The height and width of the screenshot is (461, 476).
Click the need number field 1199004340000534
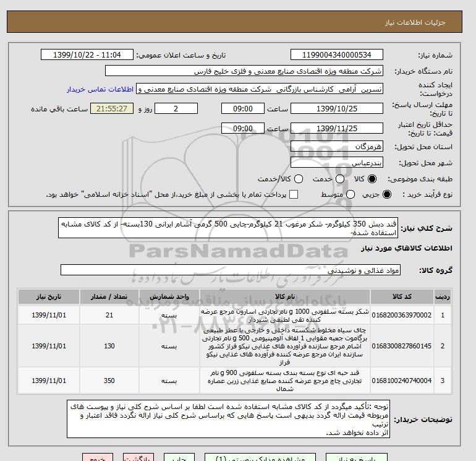pyautogui.click(x=337, y=54)
